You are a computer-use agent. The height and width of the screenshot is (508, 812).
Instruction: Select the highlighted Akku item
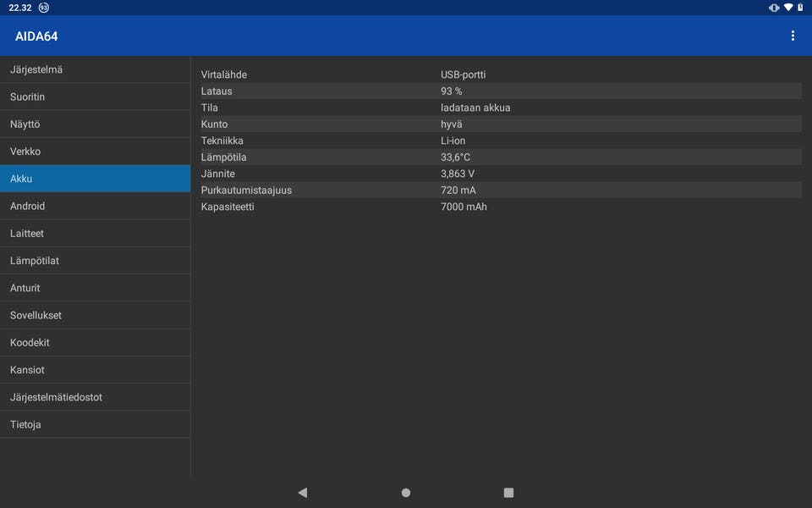tap(96, 179)
